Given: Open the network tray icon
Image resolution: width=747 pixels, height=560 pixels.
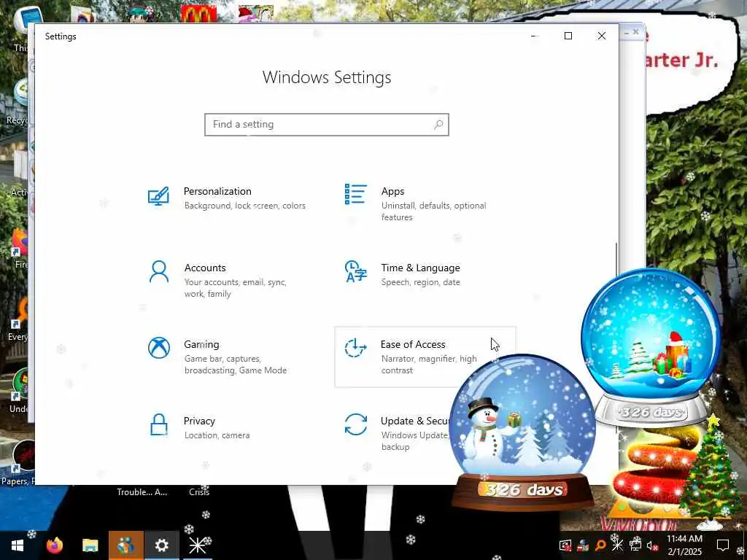Looking at the screenshot, I should [x=635, y=545].
